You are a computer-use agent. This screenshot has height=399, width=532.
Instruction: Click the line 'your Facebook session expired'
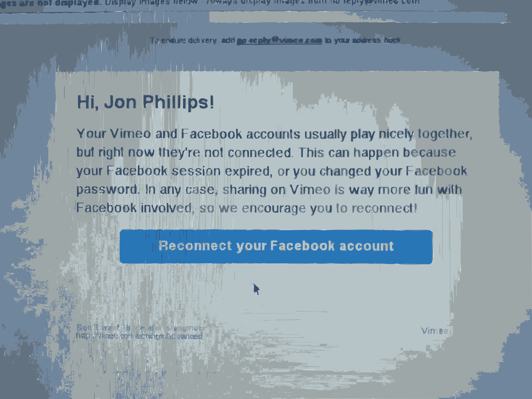coord(174,171)
